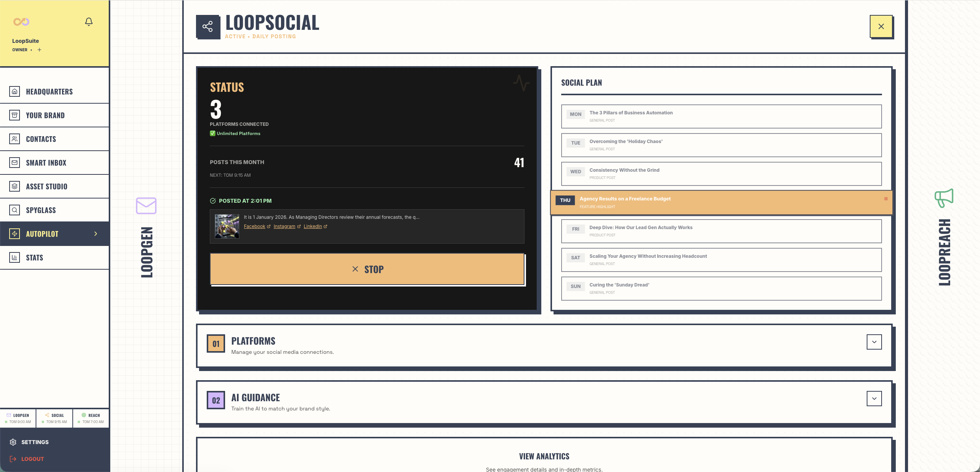Screen dimensions: 980x472
Task: Log out using the Logout link
Action: [x=32, y=459]
